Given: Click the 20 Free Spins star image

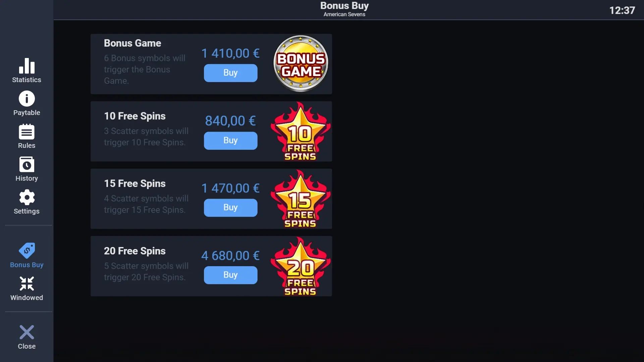Looking at the screenshot, I should (x=301, y=266).
